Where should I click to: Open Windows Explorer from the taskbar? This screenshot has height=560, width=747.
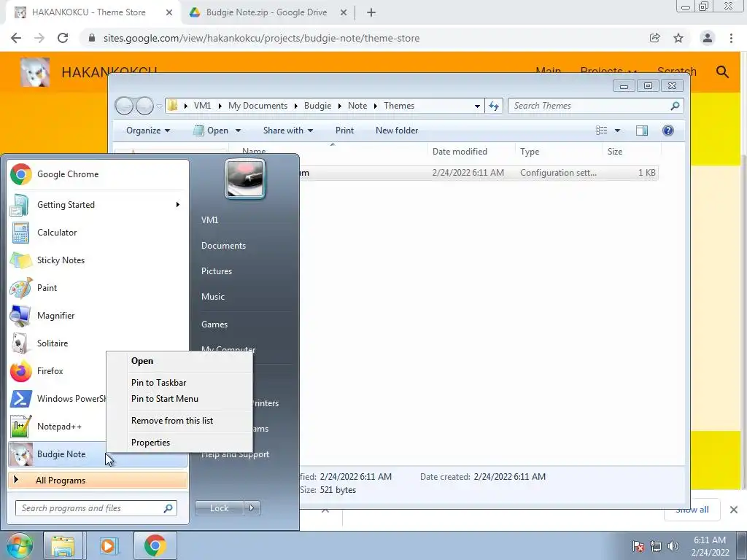[63, 545]
